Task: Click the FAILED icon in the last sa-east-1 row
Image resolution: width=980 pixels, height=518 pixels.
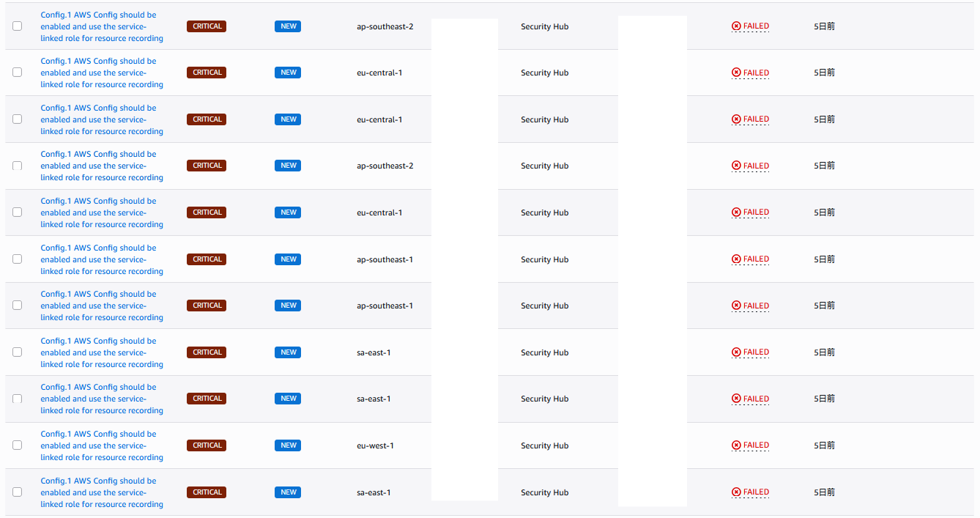Action: (x=736, y=492)
